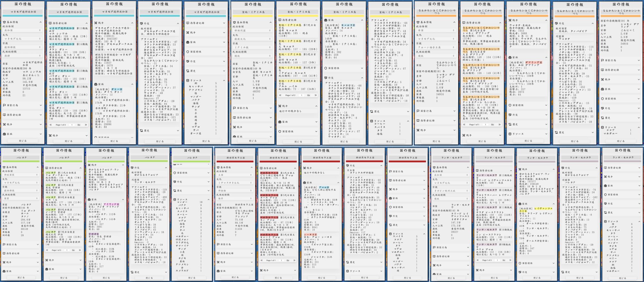644x282 pixels.
Task: Open the highlighted アイランド家 family link
Action: pos(111,204)
